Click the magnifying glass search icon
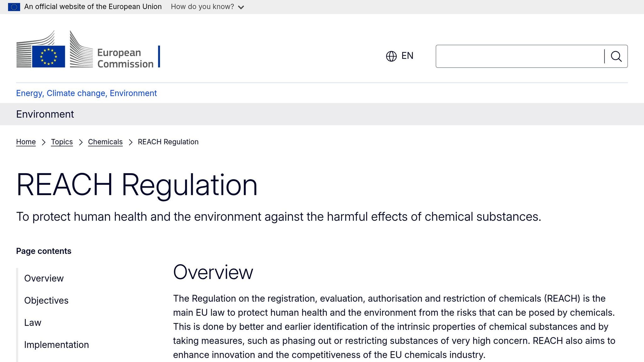This screenshot has height=362, width=644. (616, 57)
